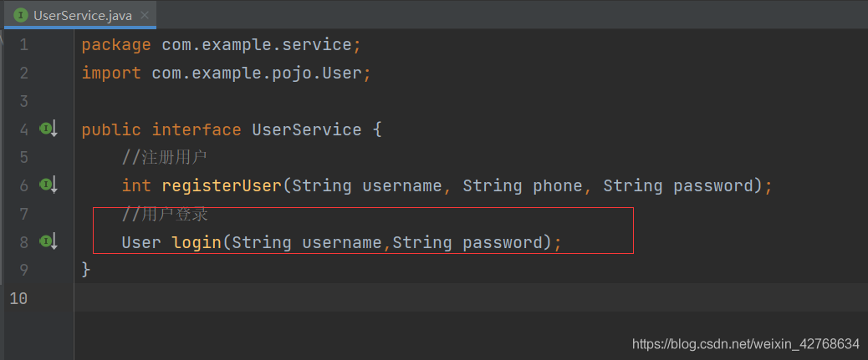This screenshot has height=360, width=868.
Task: Click the login method name
Action: click(197, 242)
